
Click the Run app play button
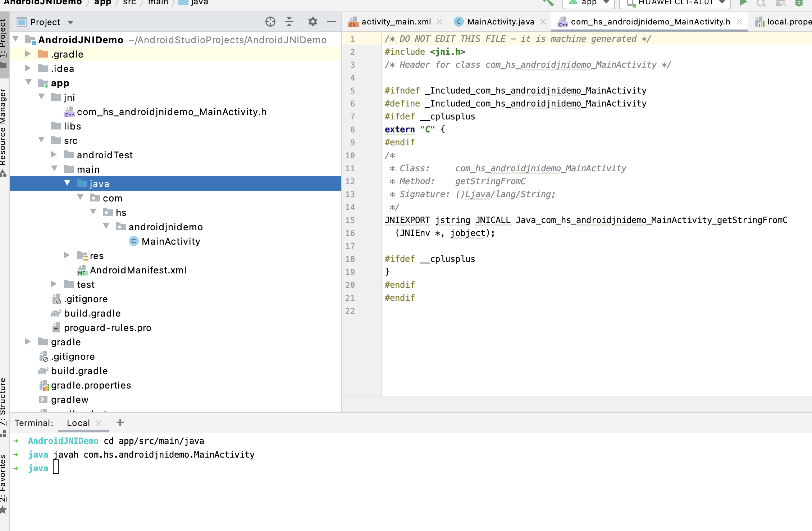(x=743, y=3)
